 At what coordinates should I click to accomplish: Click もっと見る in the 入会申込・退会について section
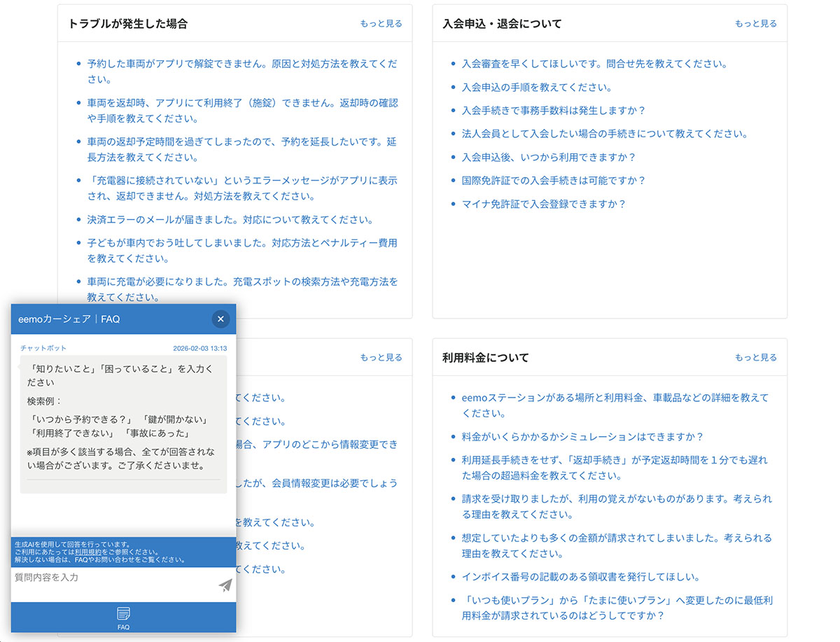tap(755, 22)
